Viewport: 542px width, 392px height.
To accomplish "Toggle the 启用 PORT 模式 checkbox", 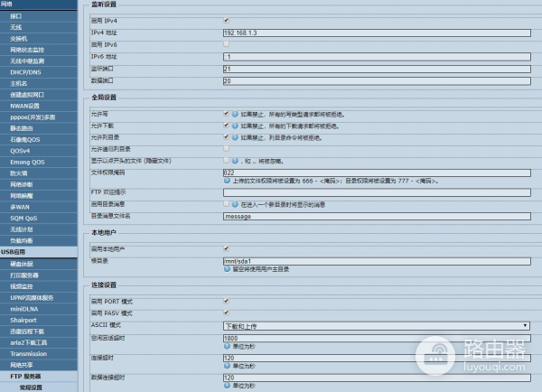I will (x=226, y=301).
